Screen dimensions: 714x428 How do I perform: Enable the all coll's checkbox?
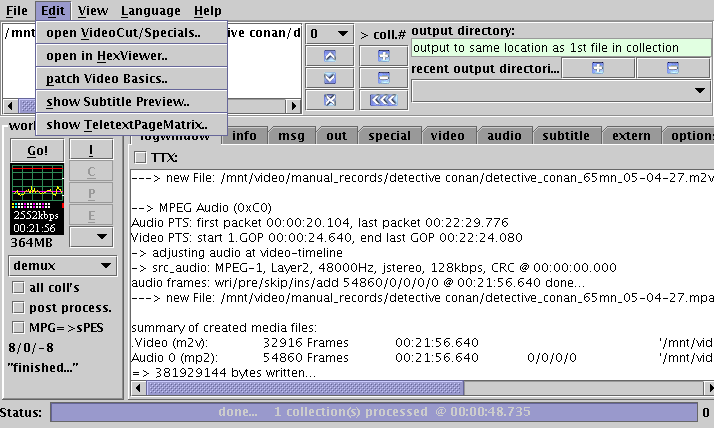[x=17, y=288]
